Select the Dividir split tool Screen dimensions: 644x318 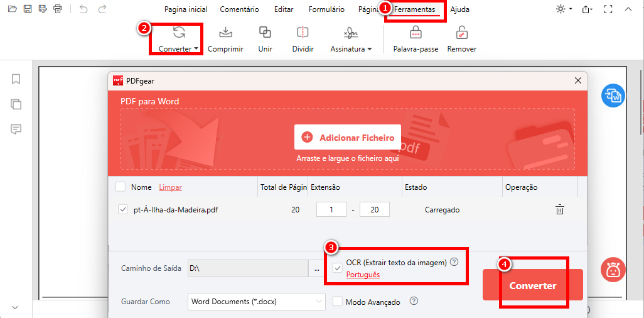pos(303,40)
